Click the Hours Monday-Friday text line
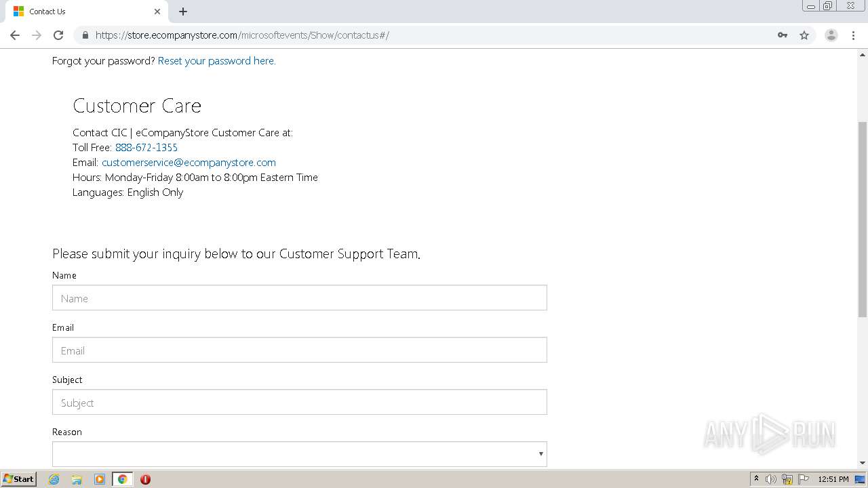The height and width of the screenshot is (488, 868). [x=195, y=177]
